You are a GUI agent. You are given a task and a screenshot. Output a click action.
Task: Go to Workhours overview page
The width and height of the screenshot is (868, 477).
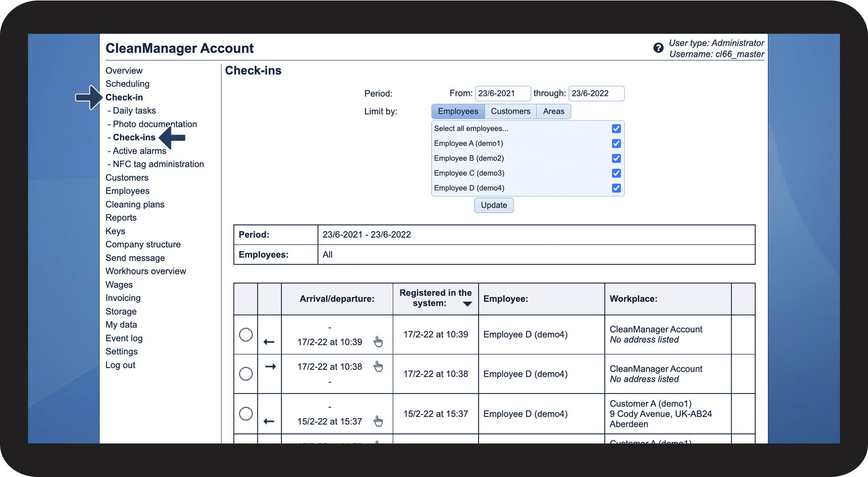146,271
